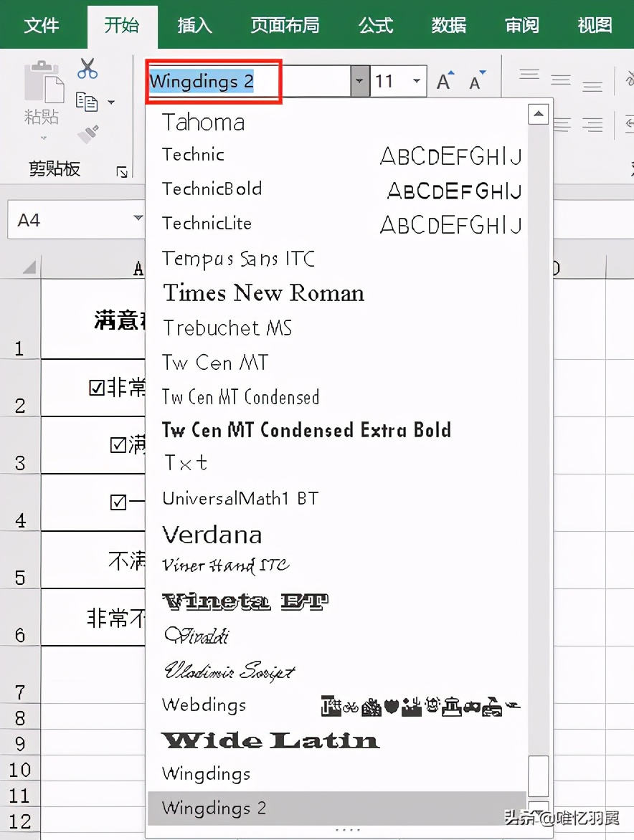
Task: Click the middle align icon
Action: point(561,80)
